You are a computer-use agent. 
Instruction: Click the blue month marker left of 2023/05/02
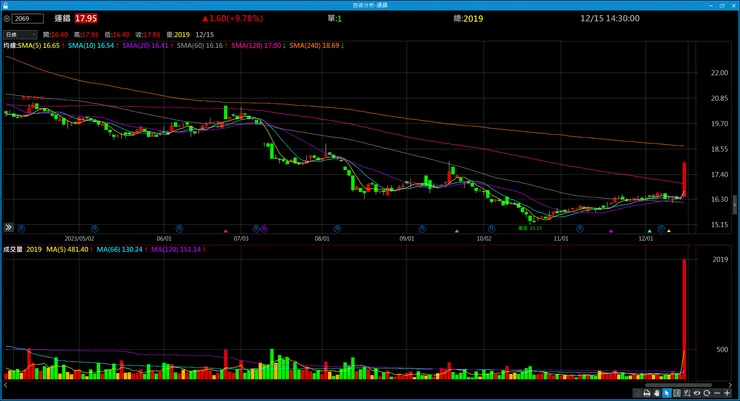(21, 229)
